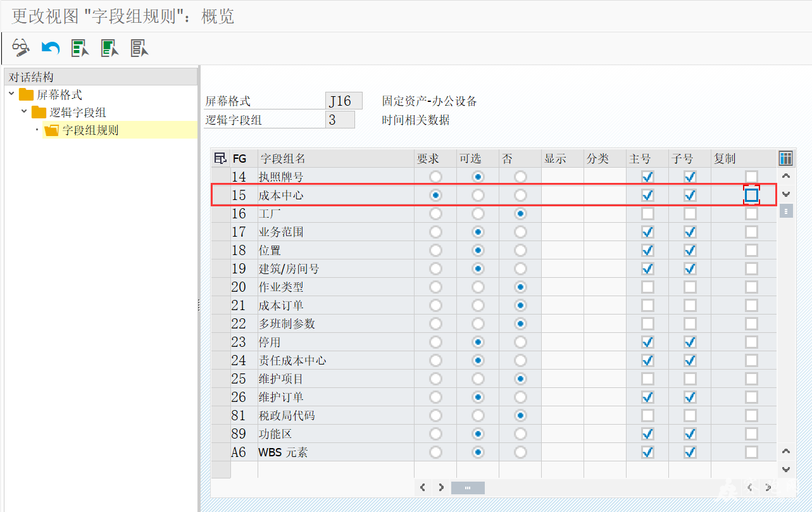
Task: Set 执照牌号 to 要求
Action: coord(435,177)
